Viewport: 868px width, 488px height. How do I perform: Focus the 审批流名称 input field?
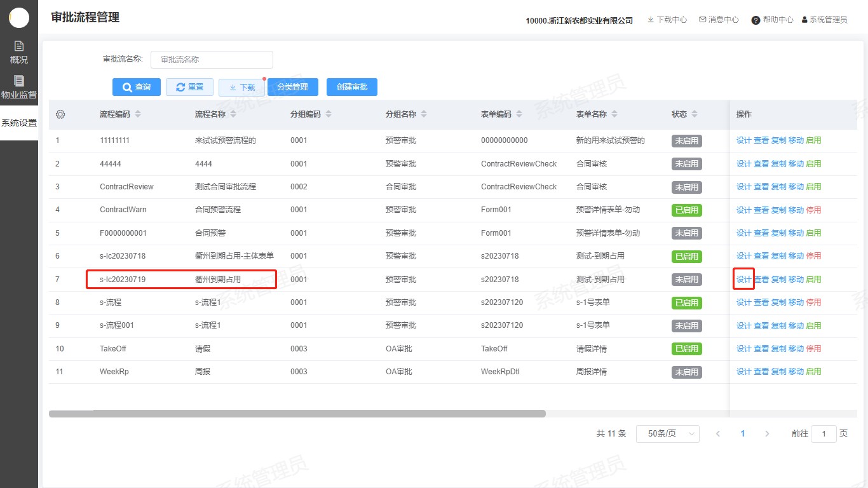[212, 60]
